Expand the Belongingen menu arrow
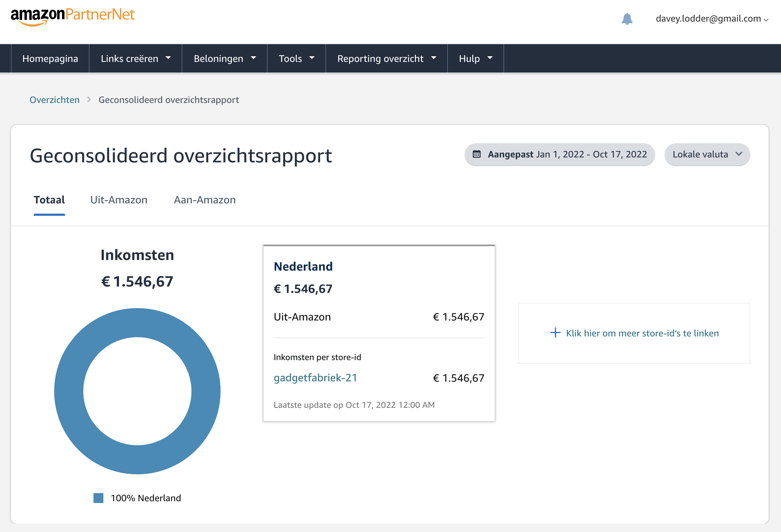The width and height of the screenshot is (781, 532). [253, 58]
